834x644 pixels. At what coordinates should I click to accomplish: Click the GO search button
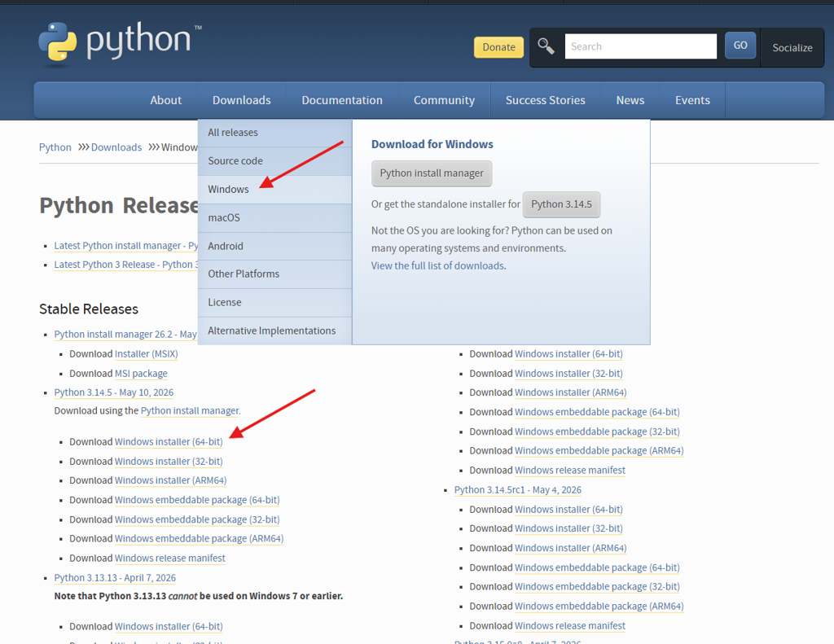coord(740,46)
